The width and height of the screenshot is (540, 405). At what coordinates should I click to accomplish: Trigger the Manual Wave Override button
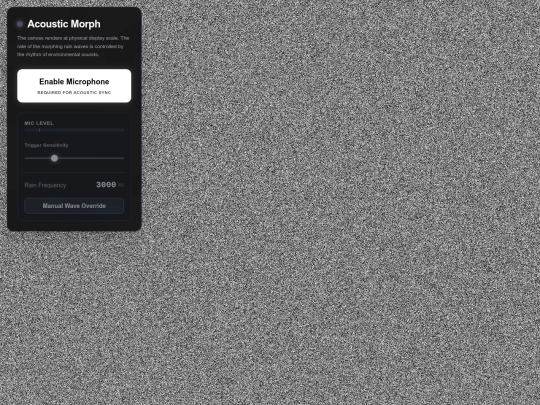click(x=74, y=206)
